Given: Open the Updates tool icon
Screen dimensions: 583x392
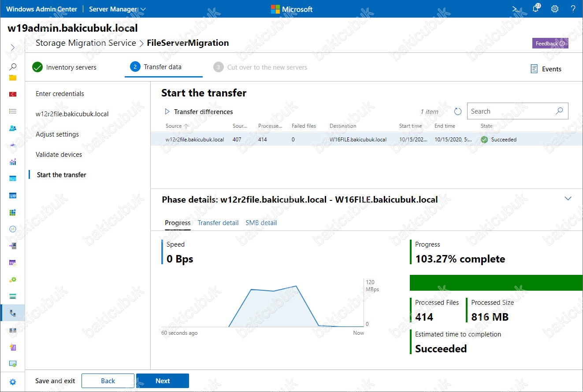Looking at the screenshot, I should click(13, 364).
